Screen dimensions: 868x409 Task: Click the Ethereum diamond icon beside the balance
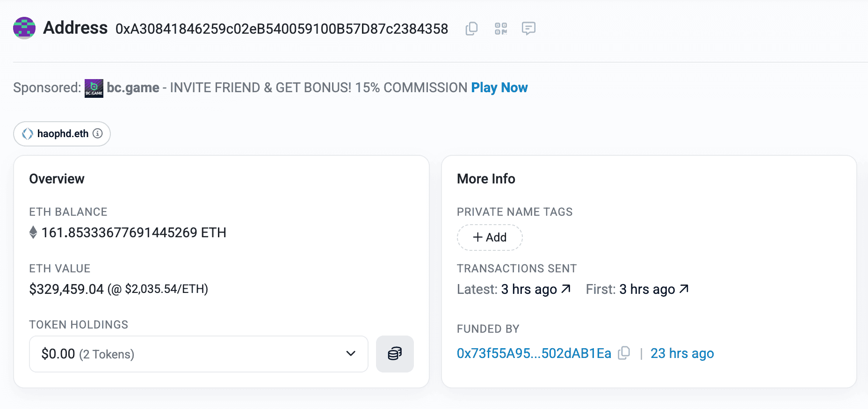[33, 232]
